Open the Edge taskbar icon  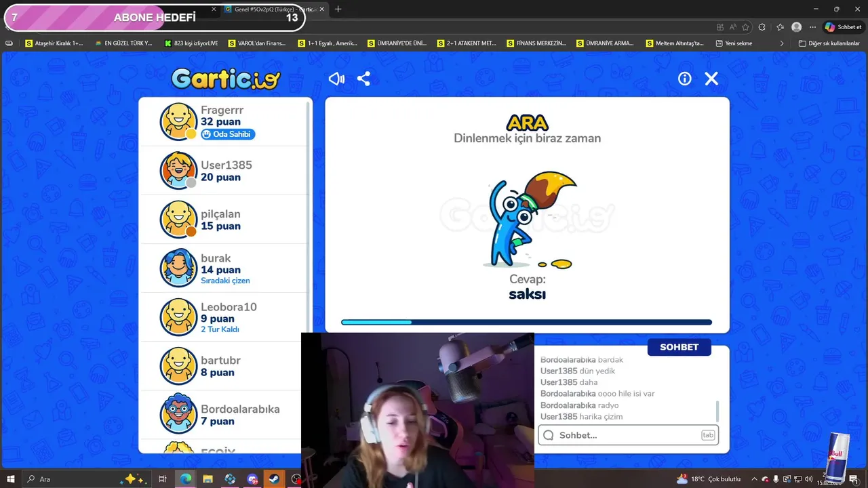(x=185, y=479)
